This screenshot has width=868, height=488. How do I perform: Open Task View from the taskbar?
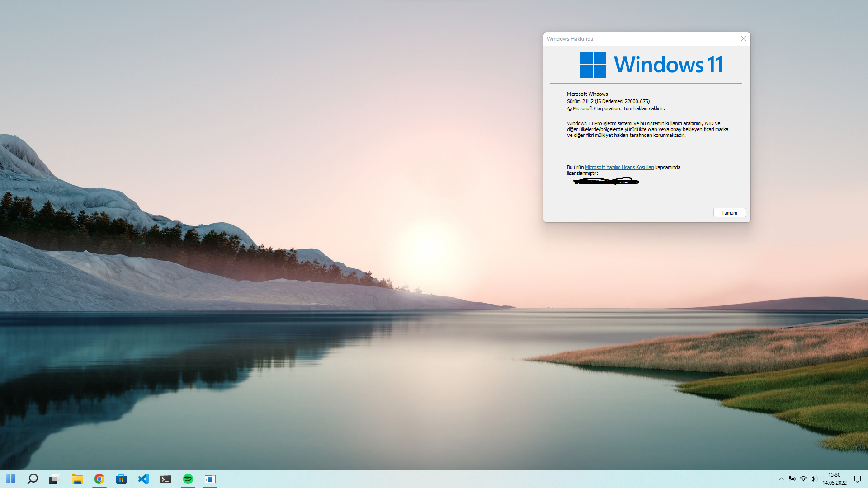(55, 479)
